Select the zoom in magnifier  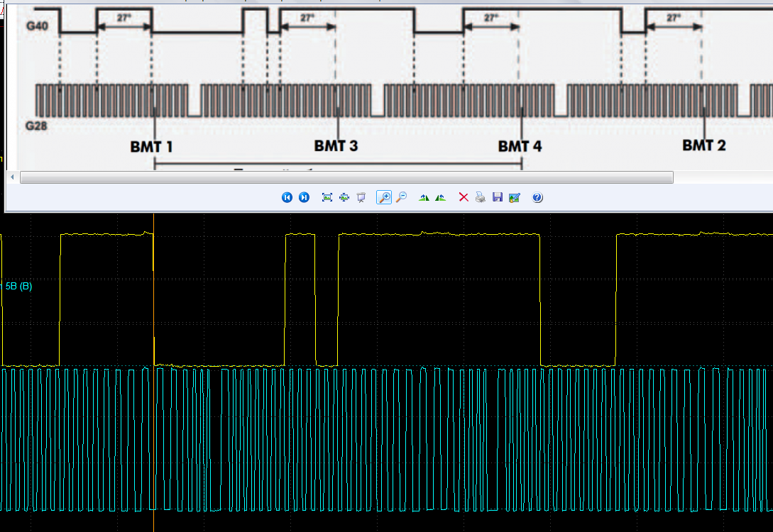click(384, 197)
